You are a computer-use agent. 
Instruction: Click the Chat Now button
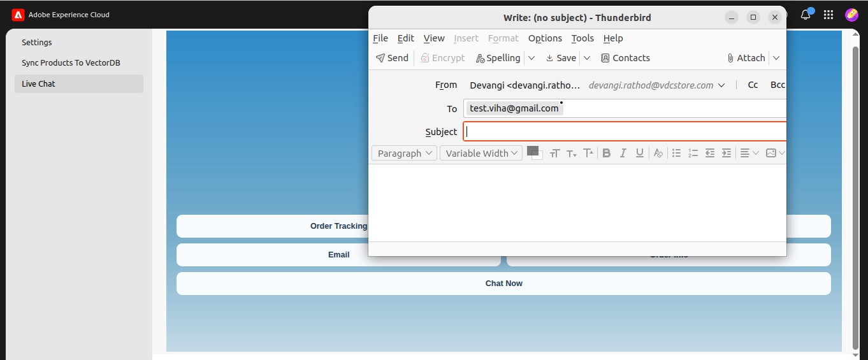click(503, 284)
